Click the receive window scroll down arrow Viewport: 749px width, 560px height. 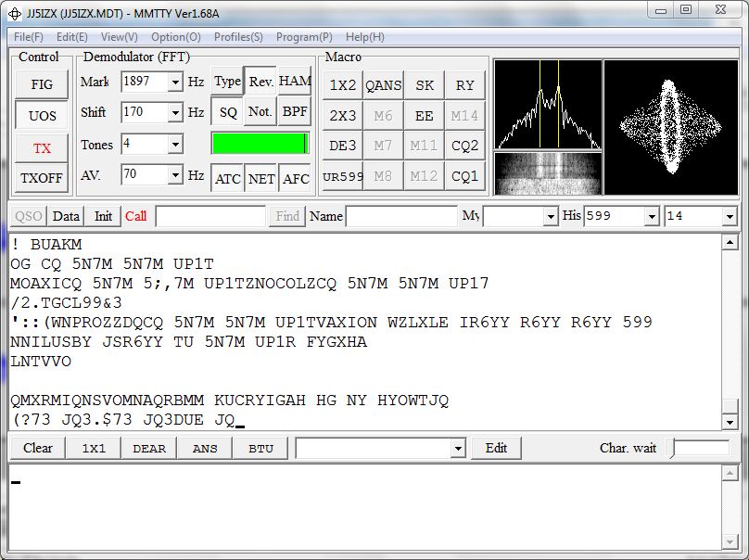click(x=730, y=422)
